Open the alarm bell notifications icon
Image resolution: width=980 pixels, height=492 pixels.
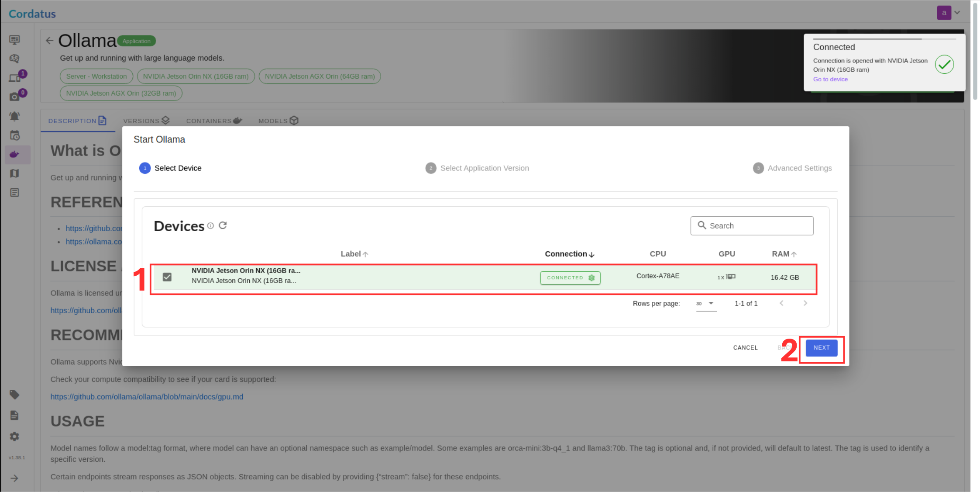[x=14, y=116]
